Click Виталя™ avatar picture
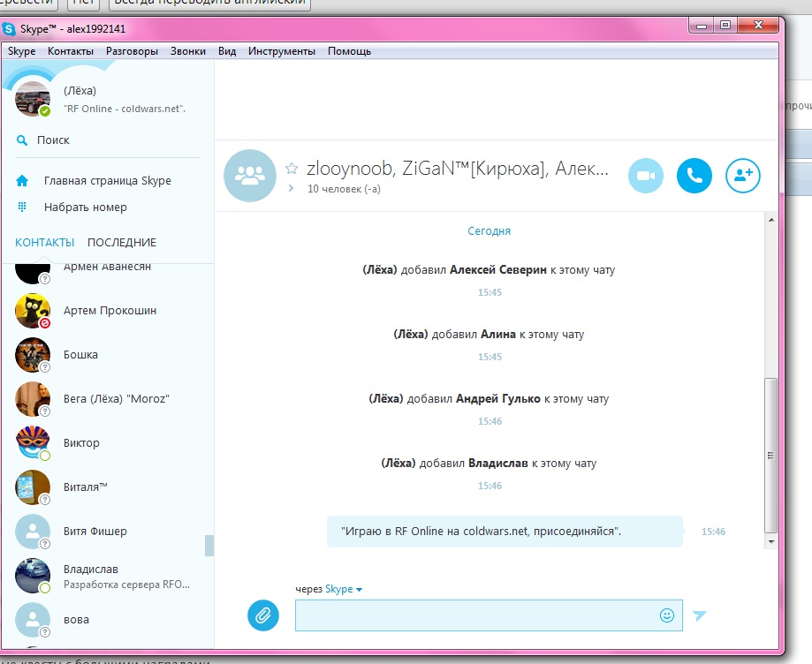This screenshot has height=664, width=812. tap(33, 487)
